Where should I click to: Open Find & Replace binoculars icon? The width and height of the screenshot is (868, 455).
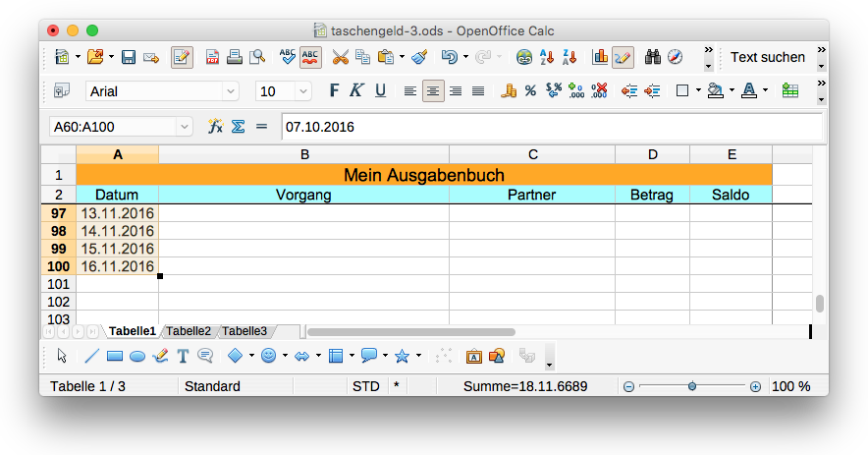coord(653,57)
